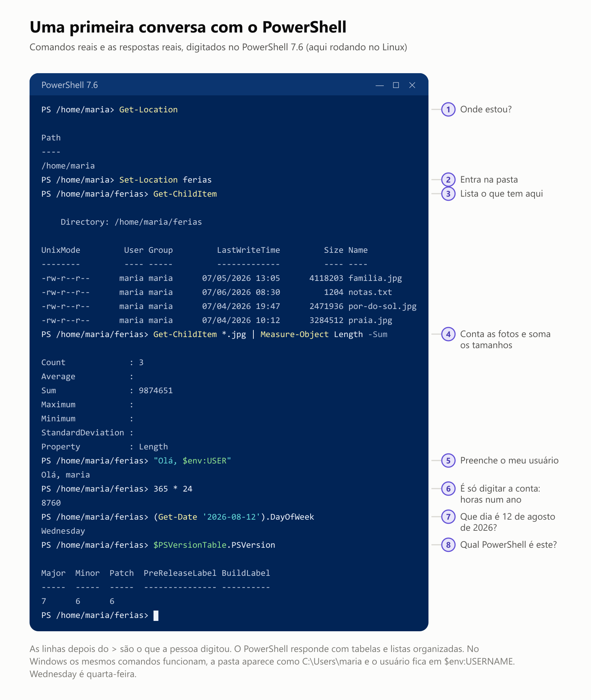Click the 'Set-Location ferias' command
This screenshot has height=700, width=591.
[165, 180]
